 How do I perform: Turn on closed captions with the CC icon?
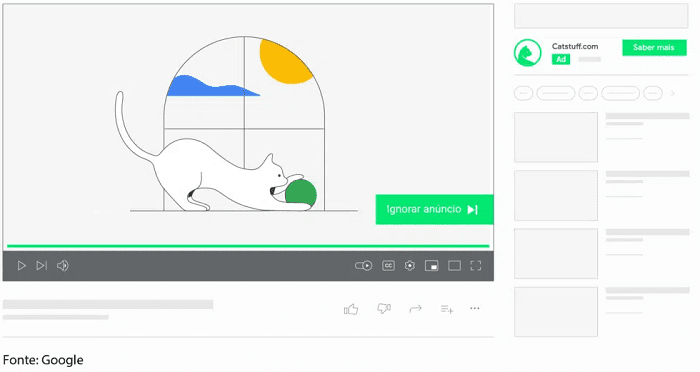pos(388,266)
